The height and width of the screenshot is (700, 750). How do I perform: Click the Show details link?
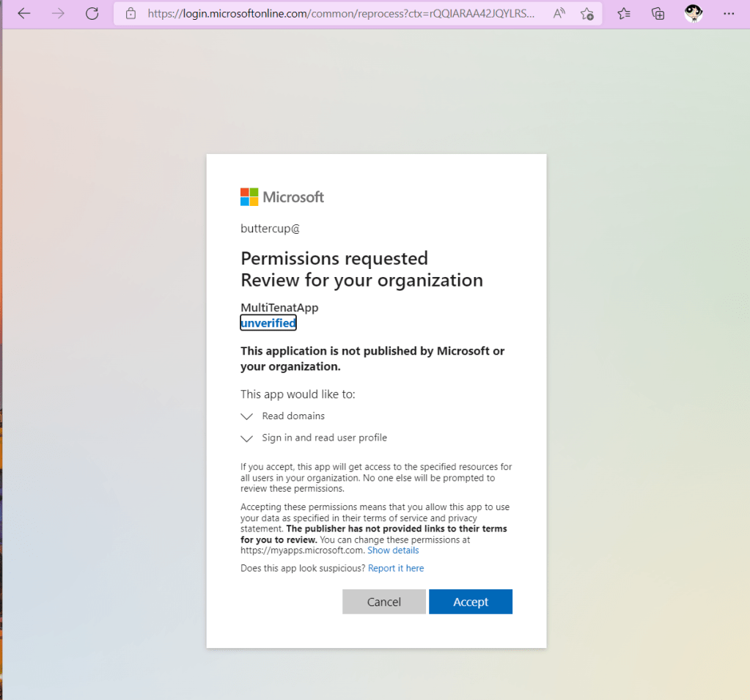pyautogui.click(x=393, y=550)
